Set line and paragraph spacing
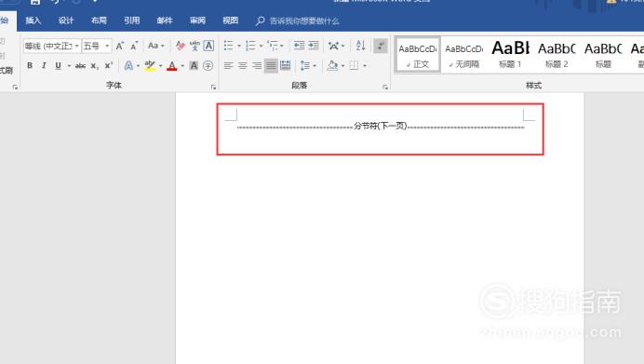The image size is (644, 364). [304, 66]
